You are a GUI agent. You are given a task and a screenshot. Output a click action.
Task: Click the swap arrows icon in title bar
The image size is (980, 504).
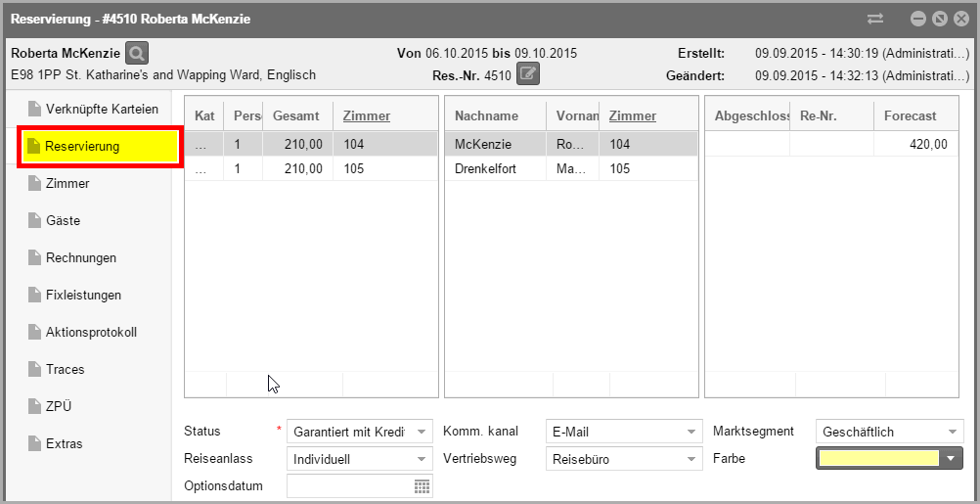click(874, 19)
